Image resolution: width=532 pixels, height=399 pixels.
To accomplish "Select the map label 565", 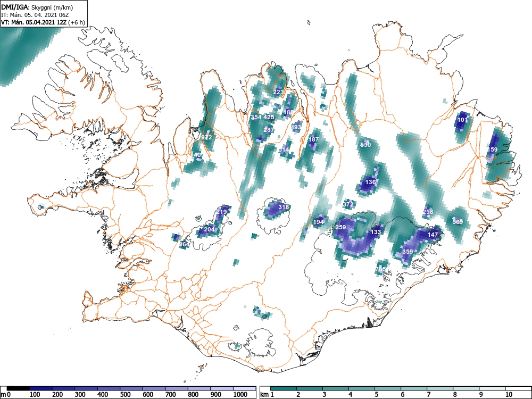I will tap(458, 221).
